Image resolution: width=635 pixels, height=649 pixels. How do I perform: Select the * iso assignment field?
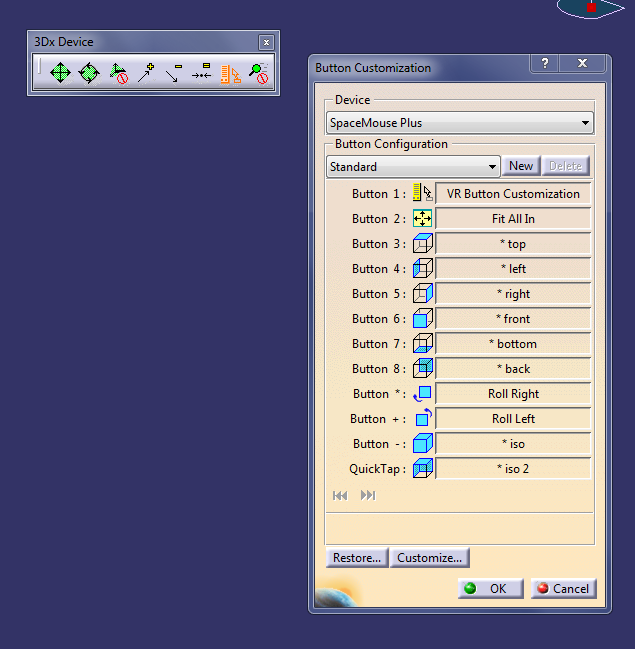tap(513, 444)
